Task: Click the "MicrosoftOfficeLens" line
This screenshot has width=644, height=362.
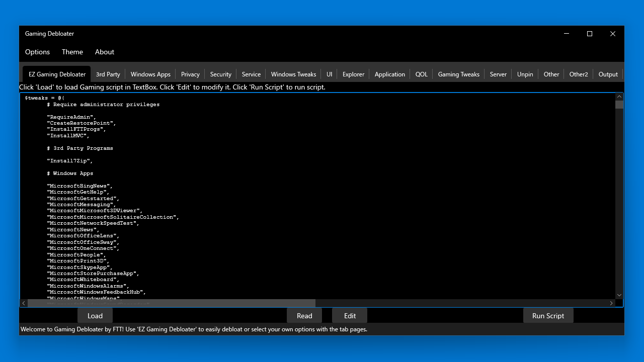Action: [83, 236]
